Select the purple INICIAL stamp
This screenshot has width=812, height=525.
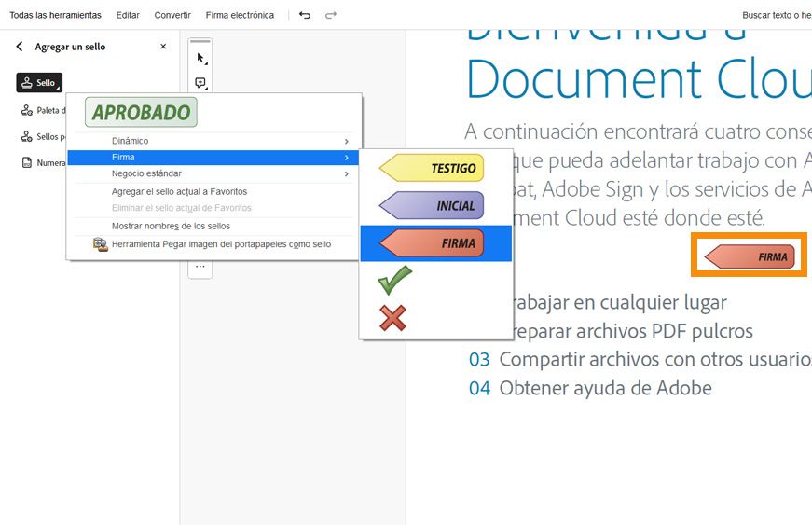pos(432,205)
